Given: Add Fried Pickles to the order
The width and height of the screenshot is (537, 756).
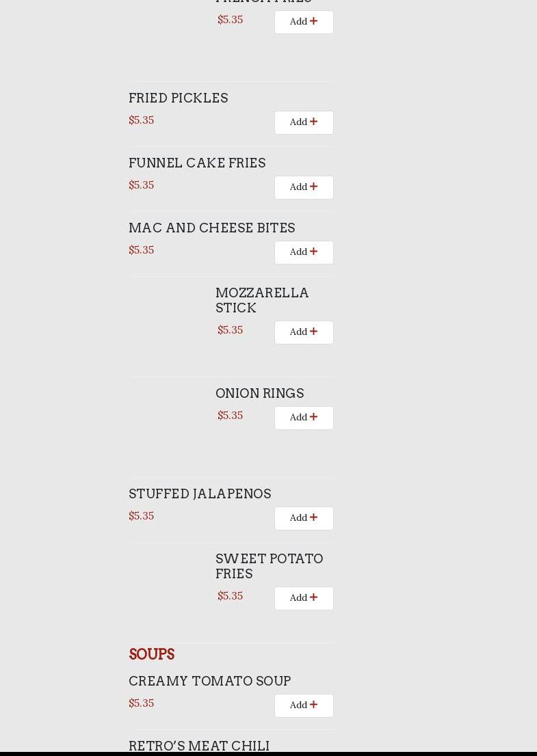Looking at the screenshot, I should click(x=304, y=122).
